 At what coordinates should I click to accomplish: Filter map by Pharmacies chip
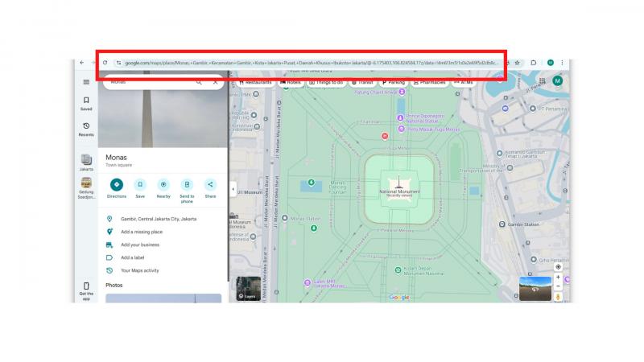coord(429,83)
